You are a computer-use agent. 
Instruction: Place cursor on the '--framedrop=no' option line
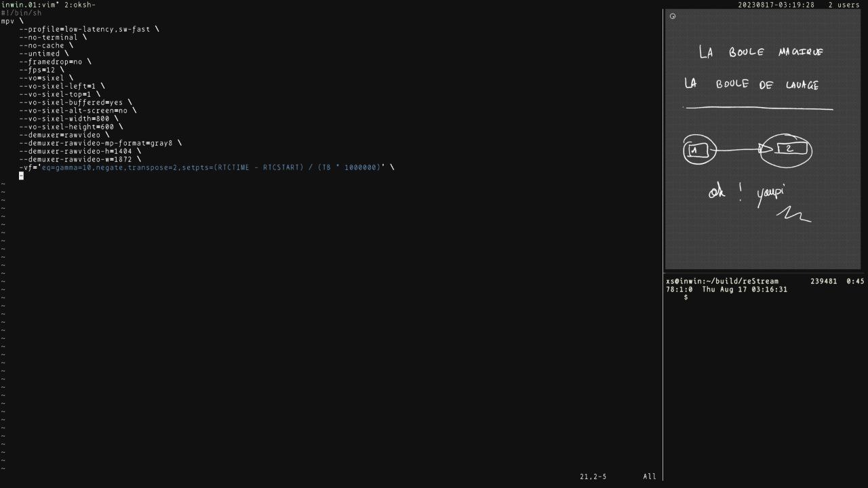[x=55, y=62]
